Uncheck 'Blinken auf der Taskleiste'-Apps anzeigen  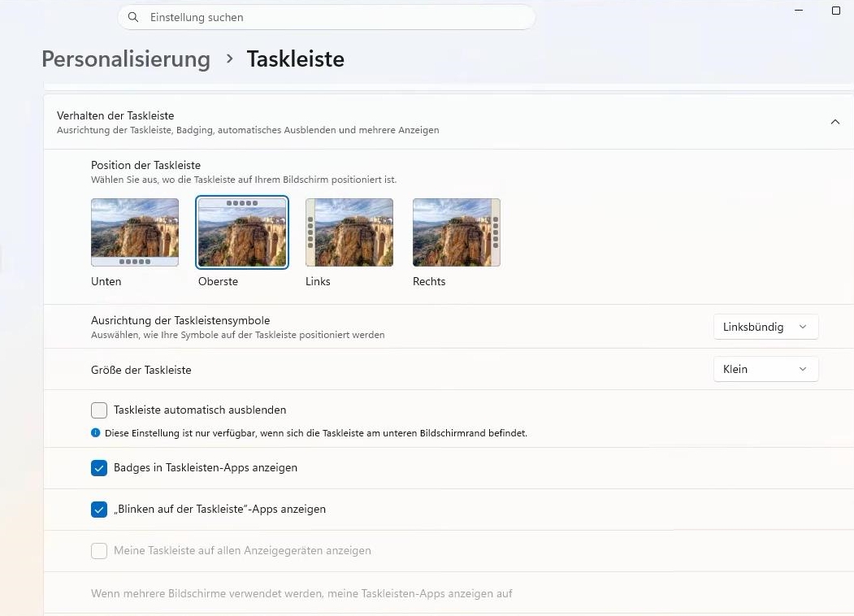coord(99,510)
